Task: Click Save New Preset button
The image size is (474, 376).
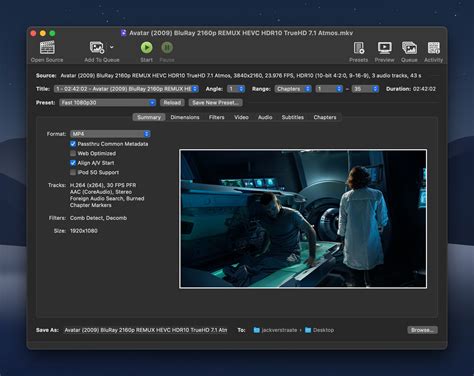Action: pyautogui.click(x=215, y=103)
